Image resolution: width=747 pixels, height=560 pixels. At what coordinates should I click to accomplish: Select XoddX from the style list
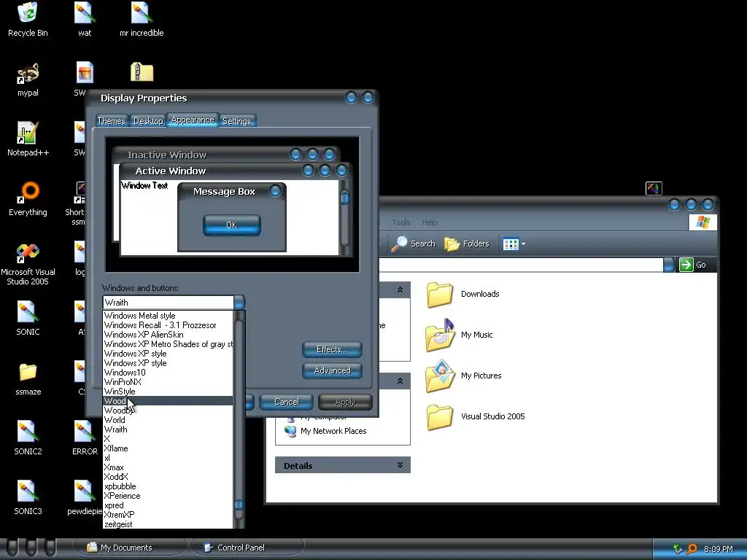point(168,477)
